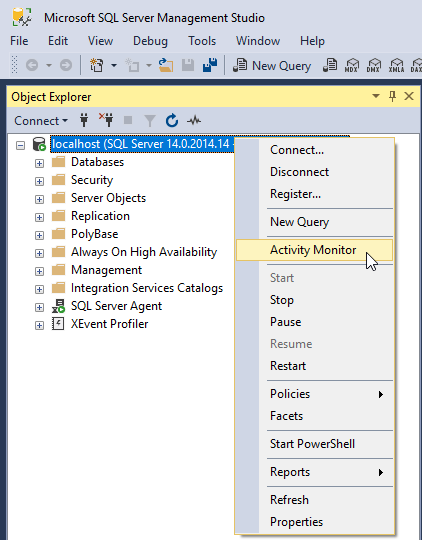The image size is (422, 540).
Task: Click the Stop square icon
Action: point(128,120)
